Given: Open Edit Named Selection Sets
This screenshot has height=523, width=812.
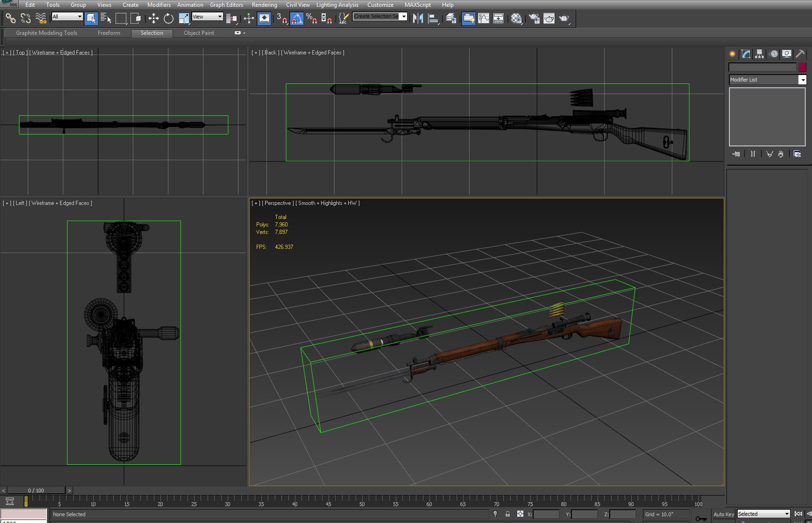Looking at the screenshot, I should 343,18.
